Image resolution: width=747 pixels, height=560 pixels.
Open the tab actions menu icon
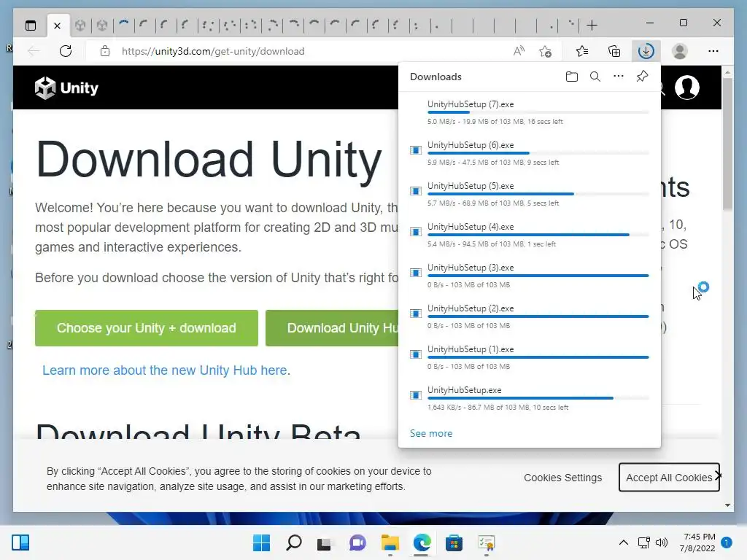click(x=31, y=26)
